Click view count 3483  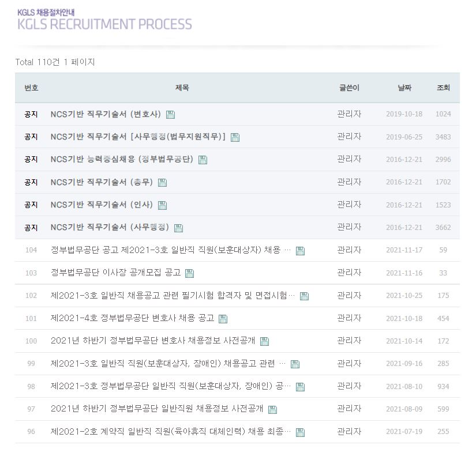(443, 137)
